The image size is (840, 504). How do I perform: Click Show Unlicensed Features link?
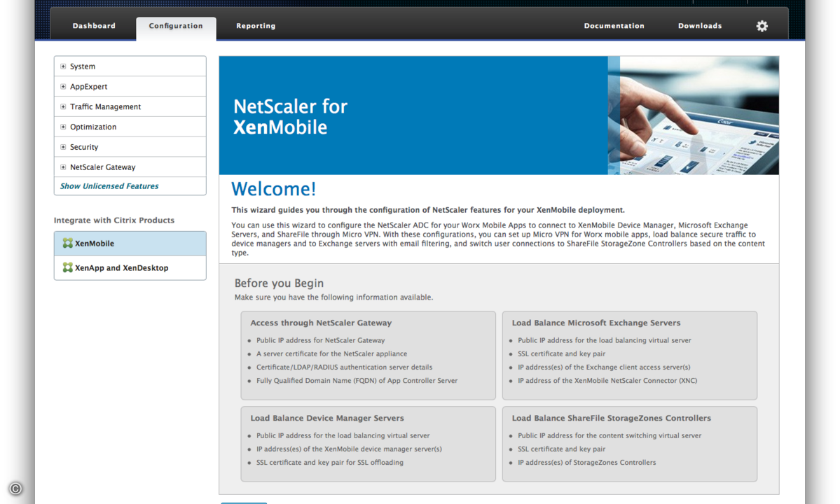click(109, 186)
